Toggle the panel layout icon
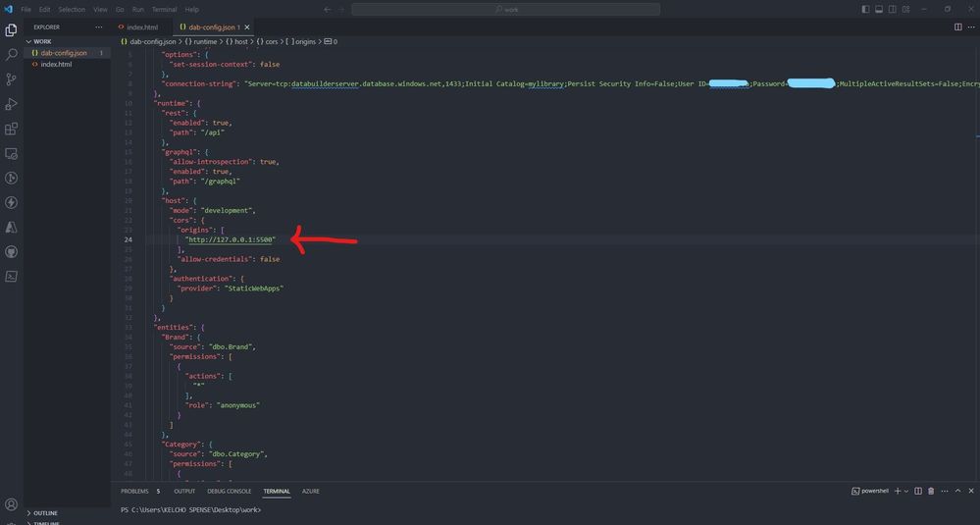The image size is (980, 525). tap(879, 10)
